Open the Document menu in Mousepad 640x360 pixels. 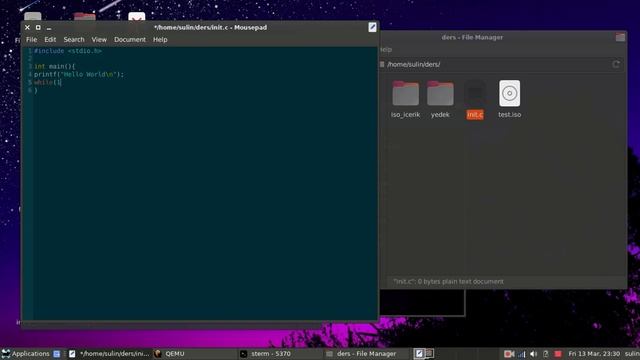click(130, 40)
